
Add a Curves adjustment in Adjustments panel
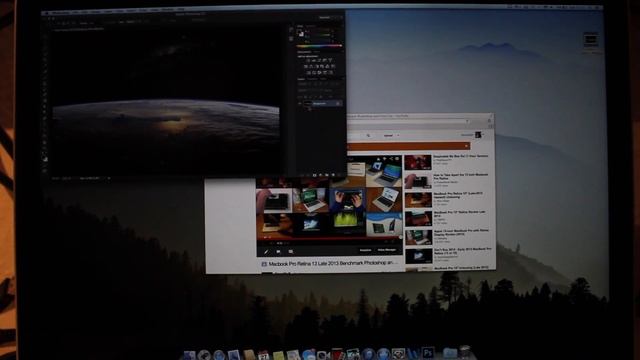coord(319,60)
